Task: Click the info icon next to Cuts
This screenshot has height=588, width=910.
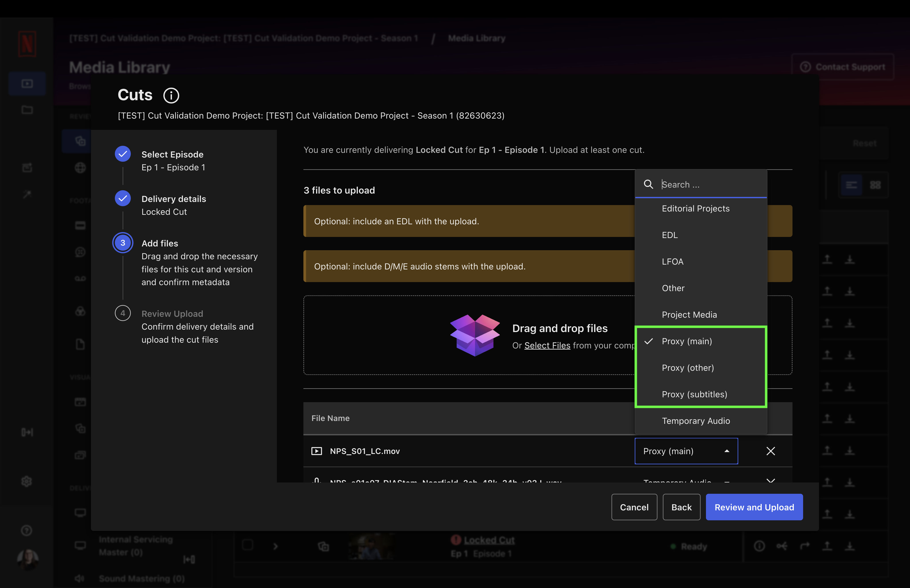Action: click(x=171, y=95)
